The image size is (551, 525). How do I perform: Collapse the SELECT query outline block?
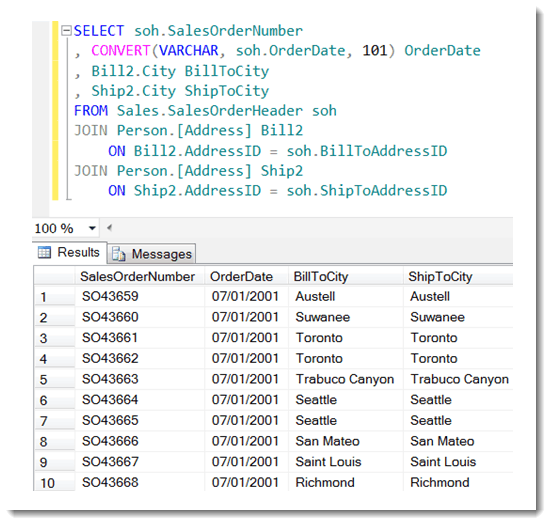(x=66, y=31)
